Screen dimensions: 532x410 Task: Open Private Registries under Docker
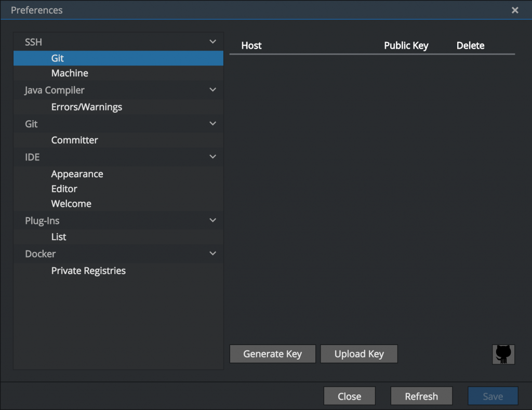click(x=88, y=271)
